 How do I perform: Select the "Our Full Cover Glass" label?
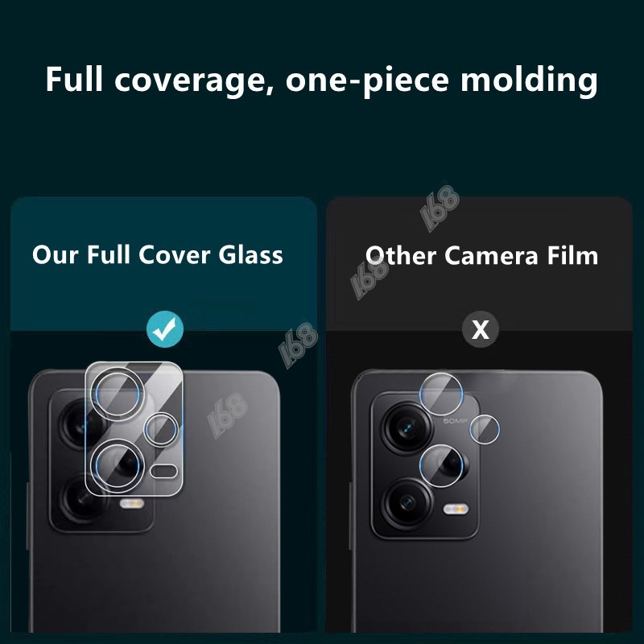158,254
